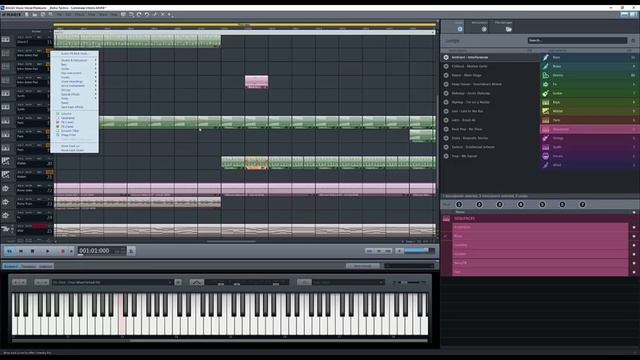Click the Stop button in transport
The image size is (640, 360).
[x=32, y=251]
